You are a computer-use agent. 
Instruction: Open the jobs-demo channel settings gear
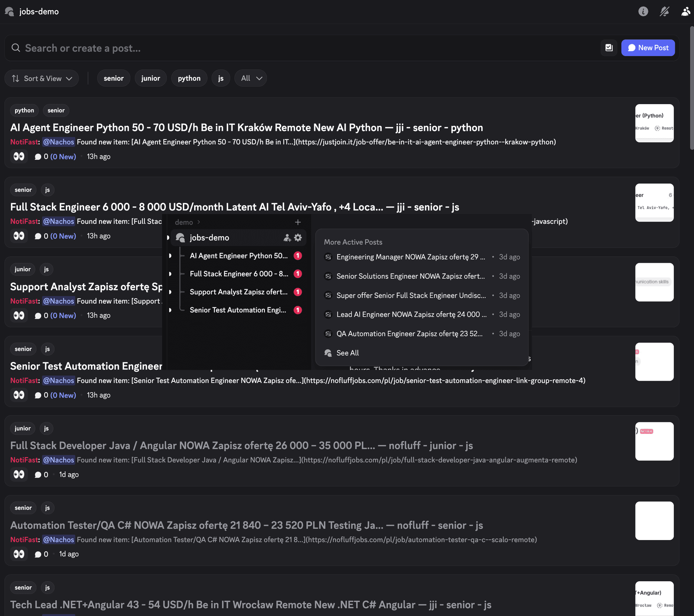(298, 238)
